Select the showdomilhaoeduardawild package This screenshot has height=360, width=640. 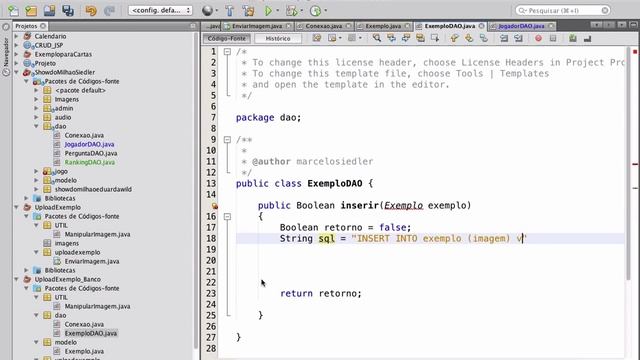click(93, 189)
